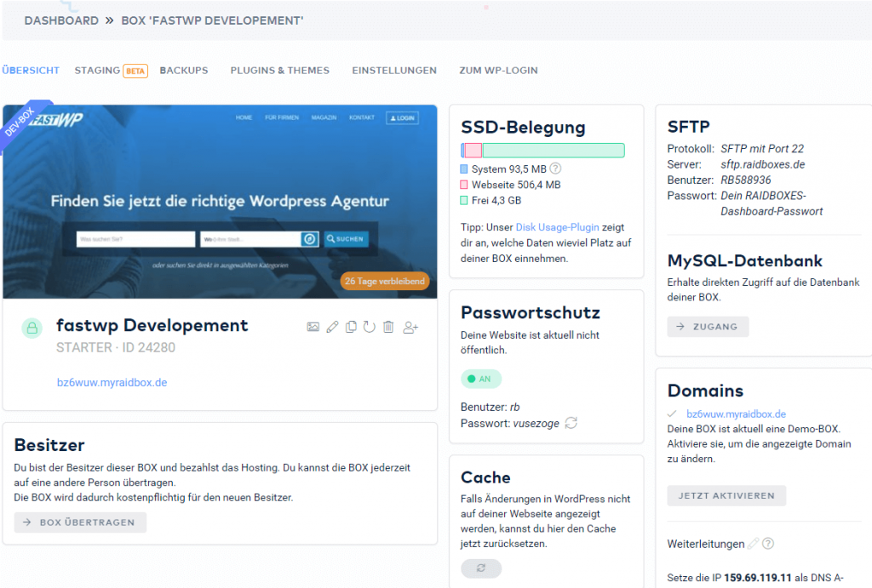This screenshot has height=588, width=872.
Task: Click the trash icon to delete the BOX
Action: point(387,326)
